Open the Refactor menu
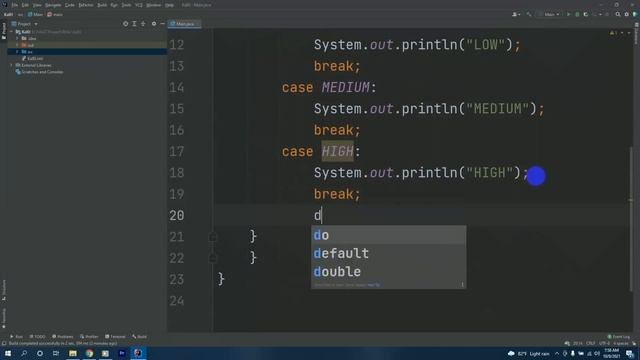Screen dimensions: 640x360 tap(86, 5)
